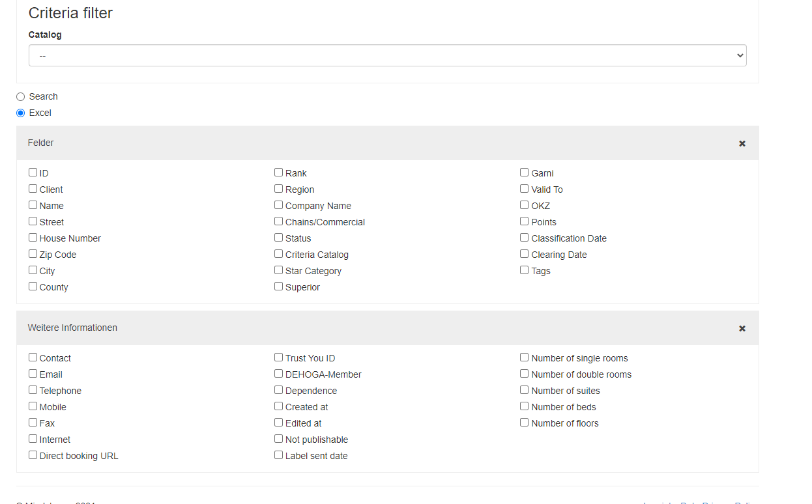
Task: Open the Catalog dropdown
Action: 387,55
